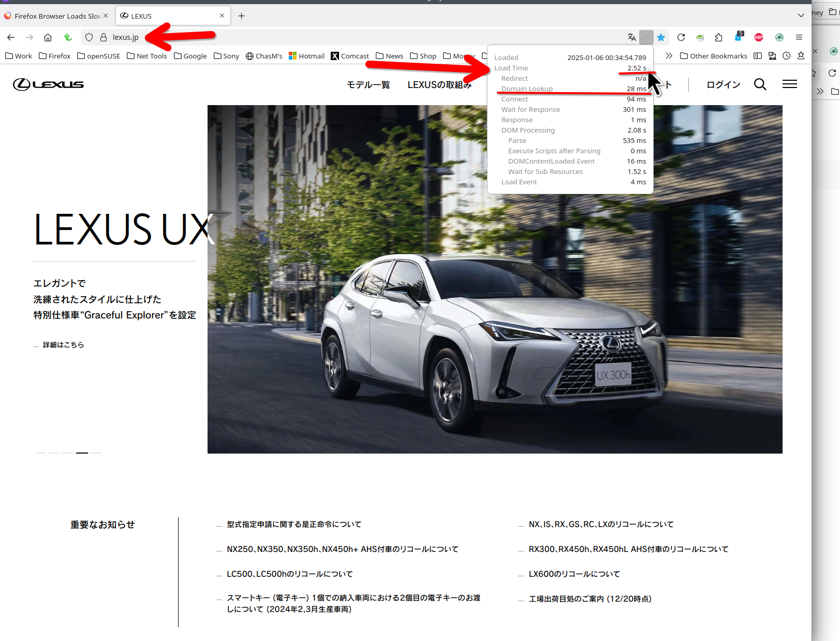Toggle the sidebar panel icon

pos(758,56)
